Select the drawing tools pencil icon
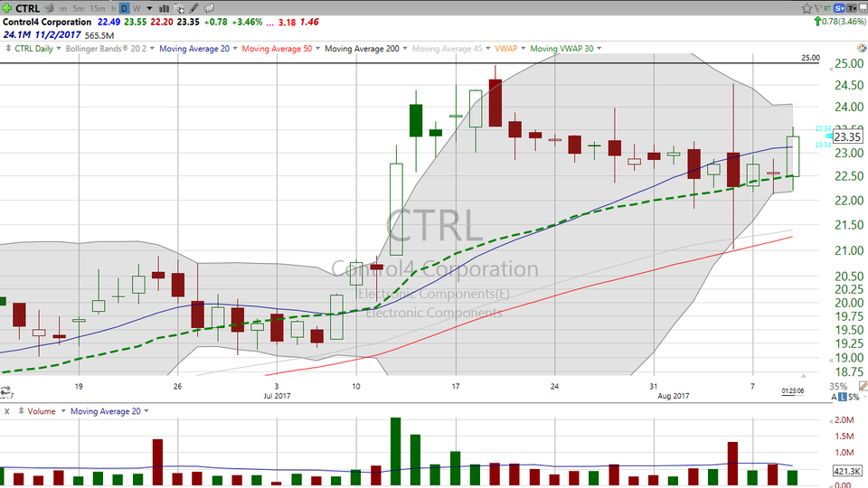The image size is (868, 488). pos(193,8)
